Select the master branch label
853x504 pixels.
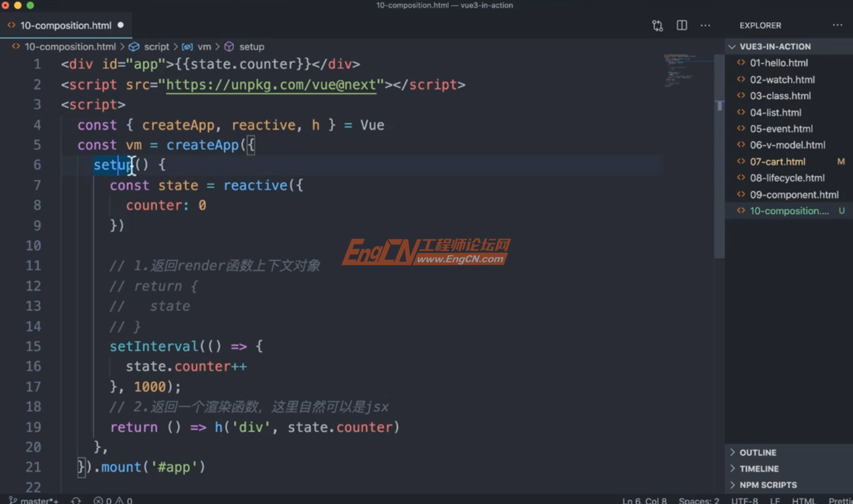click(x=39, y=500)
